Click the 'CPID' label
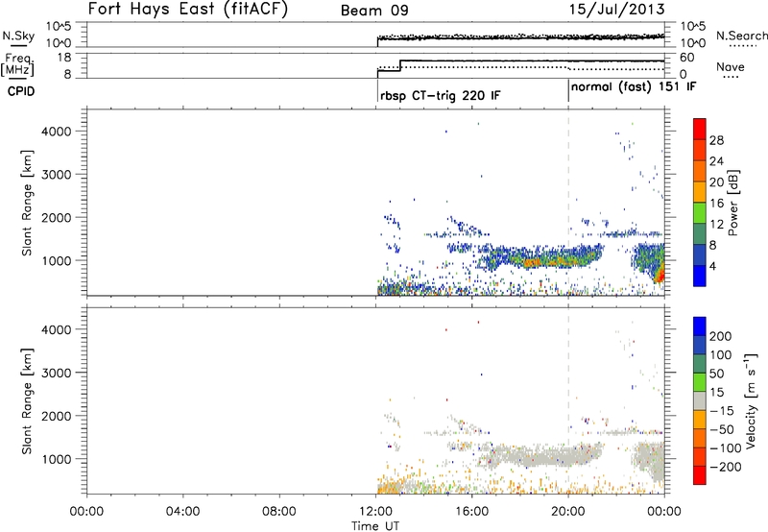This screenshot has width=768, height=532. tap(20, 91)
